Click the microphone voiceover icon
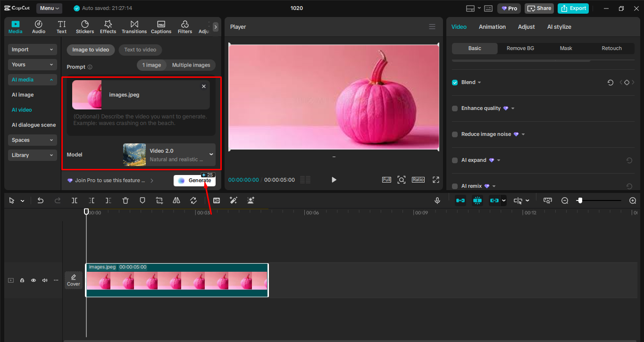Image resolution: width=644 pixels, height=342 pixels. 437,200
